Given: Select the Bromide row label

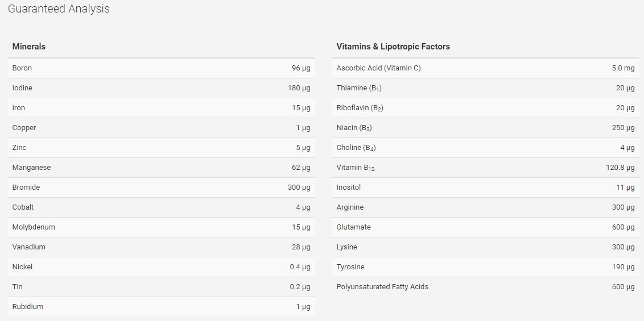Looking at the screenshot, I should [26, 187].
